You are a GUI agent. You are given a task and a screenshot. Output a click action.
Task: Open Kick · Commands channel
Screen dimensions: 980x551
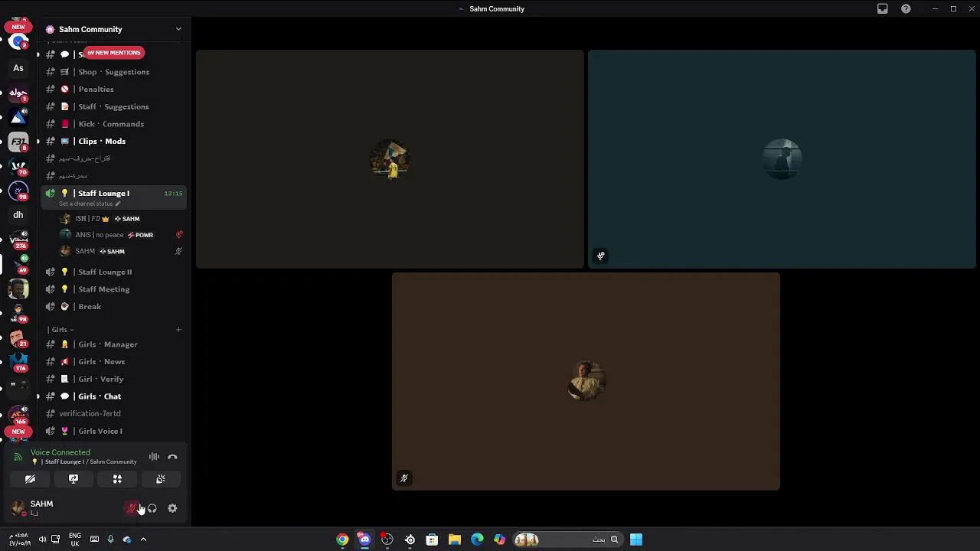pos(113,124)
